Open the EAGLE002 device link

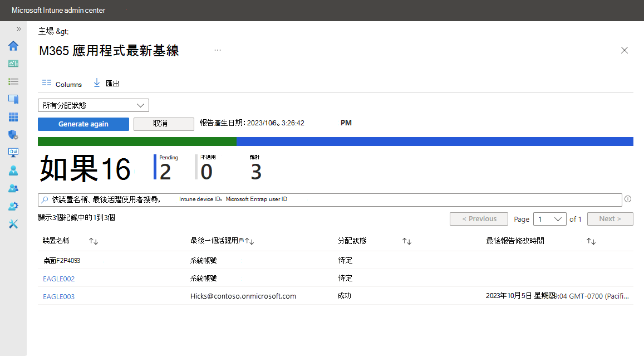59,279
